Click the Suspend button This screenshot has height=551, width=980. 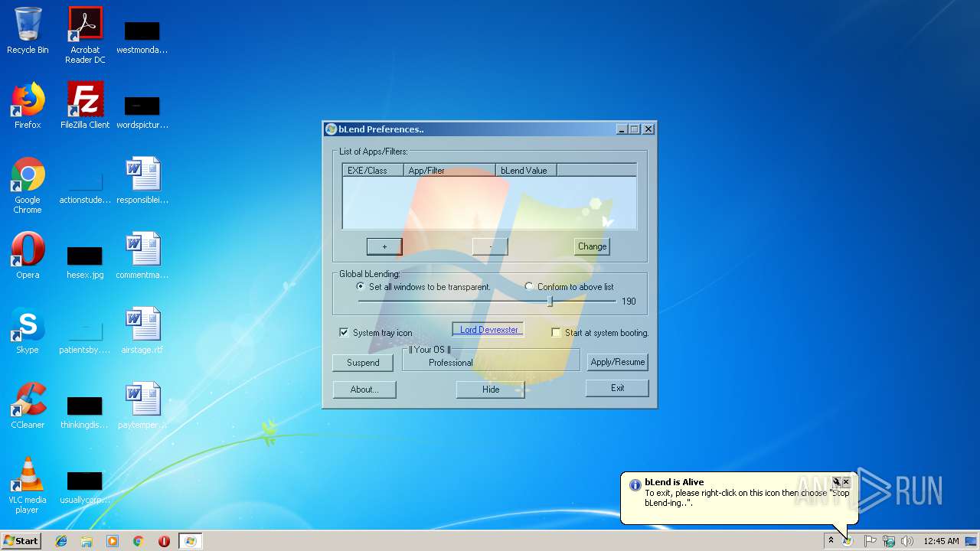tap(363, 363)
